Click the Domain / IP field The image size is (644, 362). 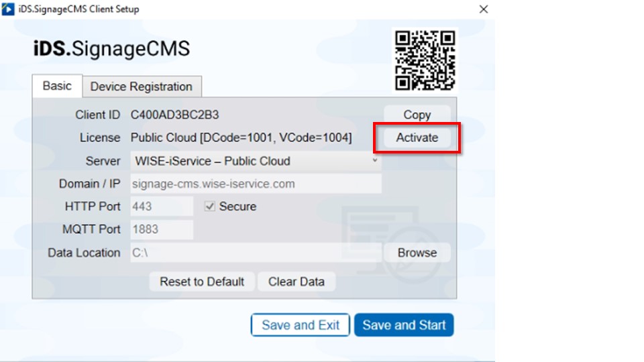(x=255, y=184)
